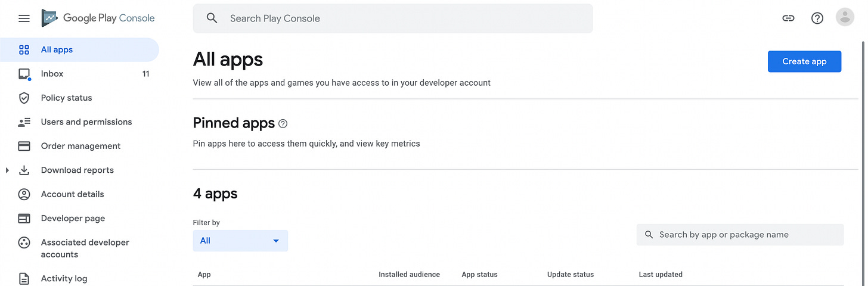Open the hamburger navigation menu

click(x=24, y=18)
